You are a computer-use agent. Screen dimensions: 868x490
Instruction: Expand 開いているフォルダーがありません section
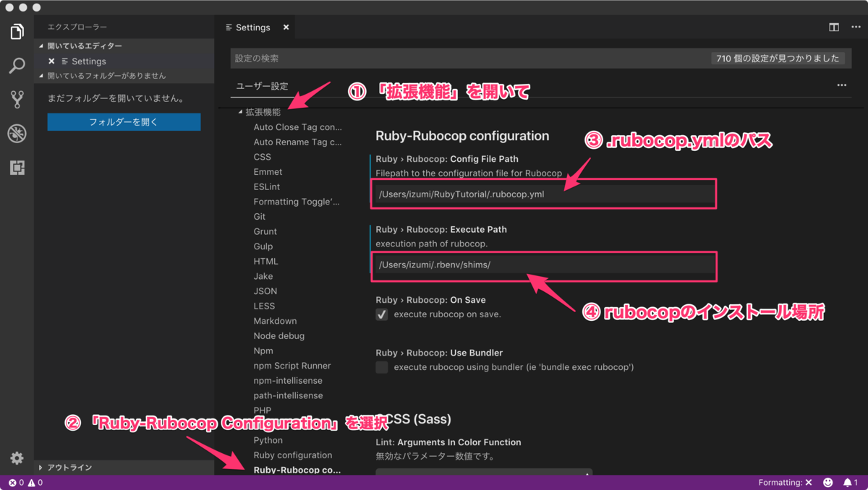[x=124, y=76]
